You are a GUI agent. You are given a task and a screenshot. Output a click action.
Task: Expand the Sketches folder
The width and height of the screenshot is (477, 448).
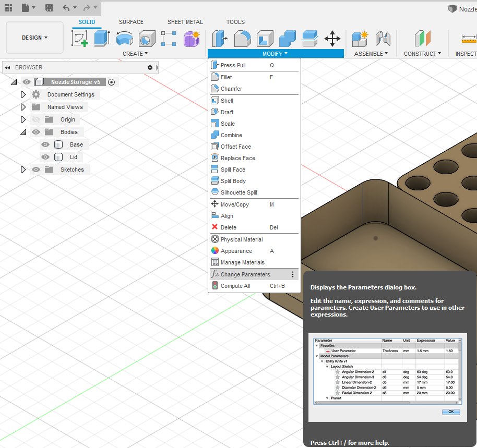coord(23,169)
